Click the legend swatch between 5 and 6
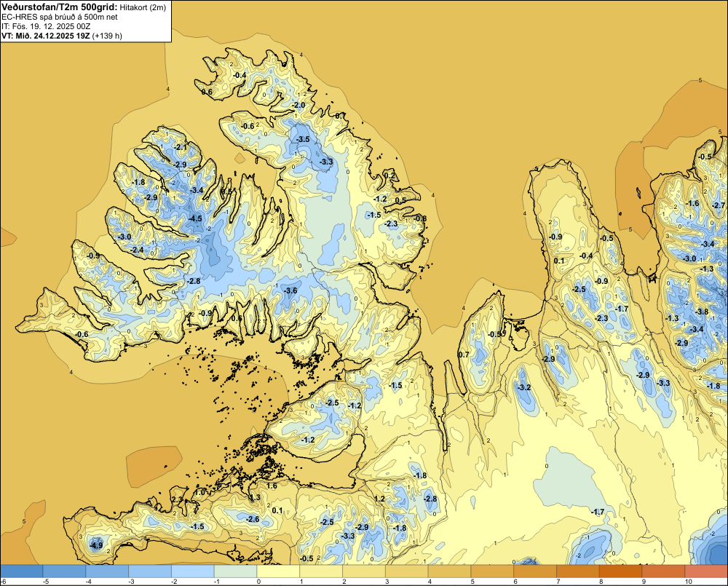The width and height of the screenshot is (728, 586). [x=492, y=571]
